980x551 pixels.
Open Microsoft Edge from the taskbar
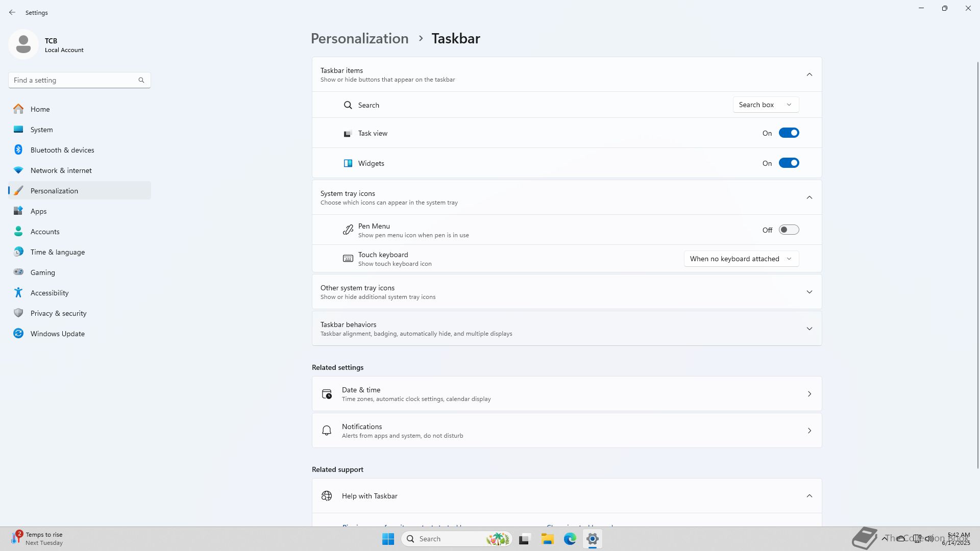(570, 539)
